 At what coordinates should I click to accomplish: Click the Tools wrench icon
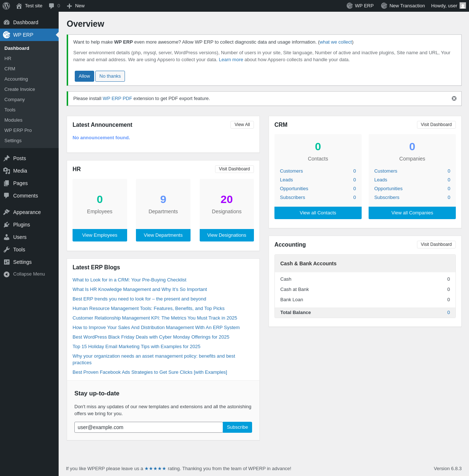pos(7,250)
